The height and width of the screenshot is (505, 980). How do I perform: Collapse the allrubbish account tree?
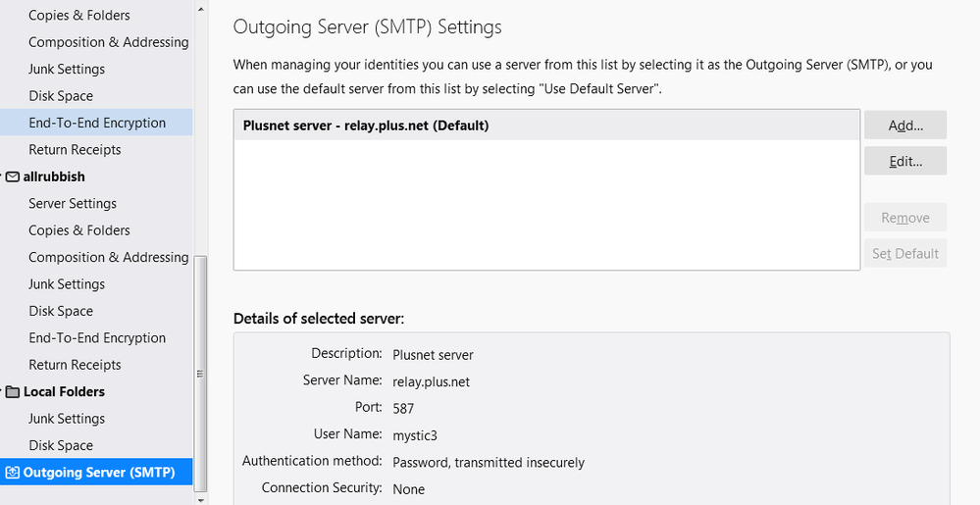[2, 177]
